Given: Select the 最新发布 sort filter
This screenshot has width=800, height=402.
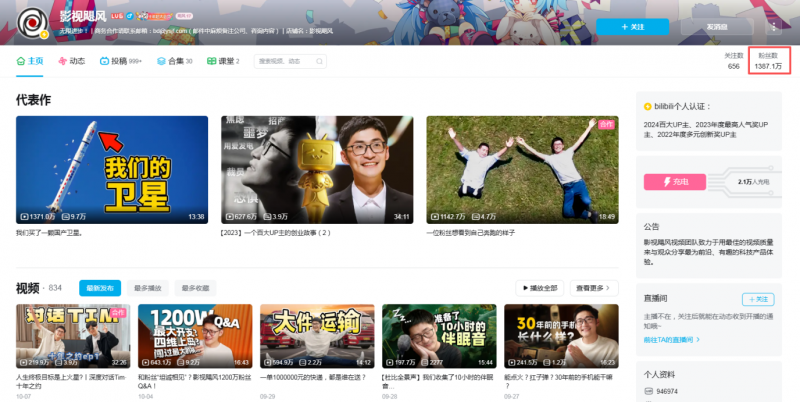Looking at the screenshot, I should coord(99,288).
